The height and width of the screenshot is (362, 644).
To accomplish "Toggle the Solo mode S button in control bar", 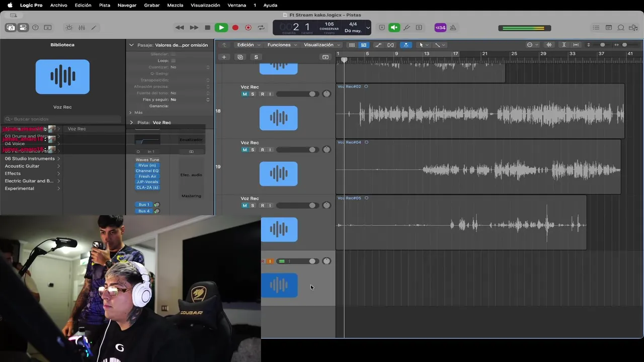I will 419,28.
